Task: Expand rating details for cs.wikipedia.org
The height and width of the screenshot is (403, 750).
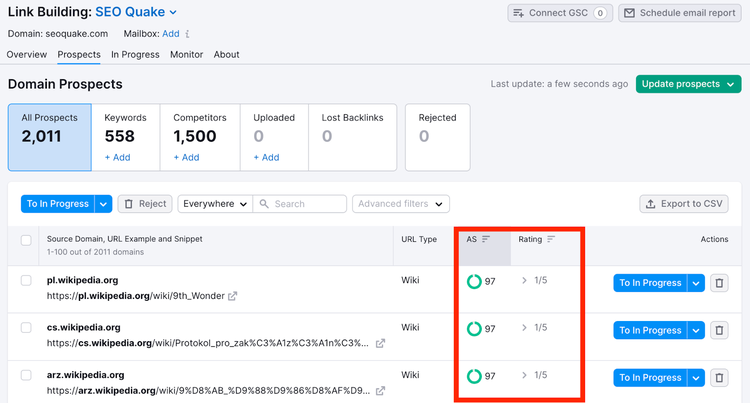Action: (524, 327)
